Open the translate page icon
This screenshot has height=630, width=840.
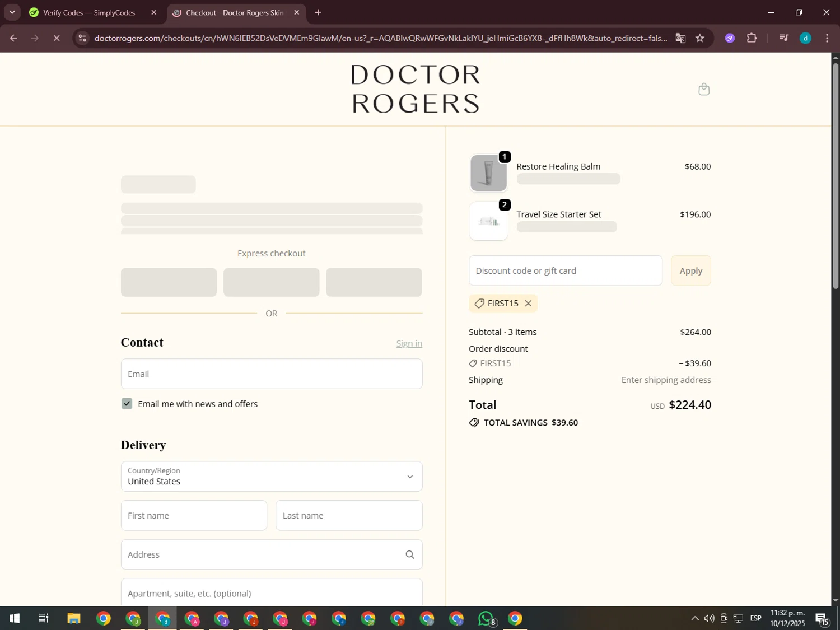pyautogui.click(x=680, y=38)
